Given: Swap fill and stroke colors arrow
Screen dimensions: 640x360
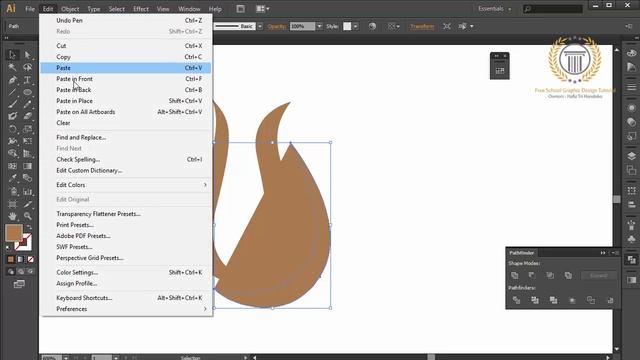Looking at the screenshot, I should pyautogui.click(x=29, y=227).
